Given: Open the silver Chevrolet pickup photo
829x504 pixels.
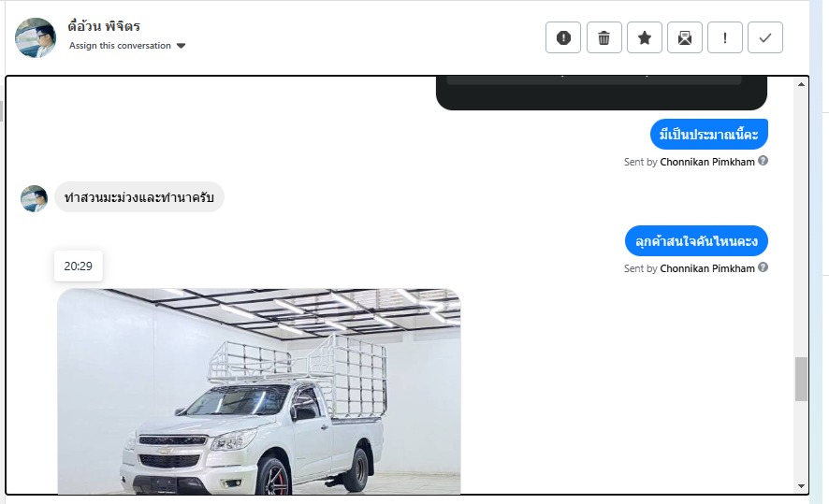Looking at the screenshot, I should click(259, 392).
